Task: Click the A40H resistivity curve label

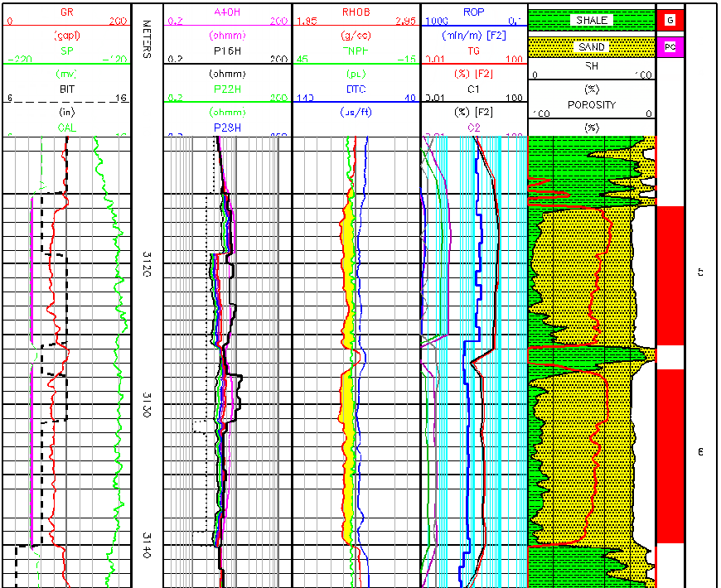Action: tap(227, 12)
